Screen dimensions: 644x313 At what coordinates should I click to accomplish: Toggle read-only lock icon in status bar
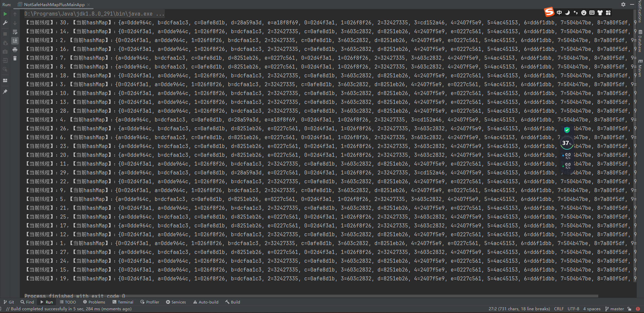(630, 309)
